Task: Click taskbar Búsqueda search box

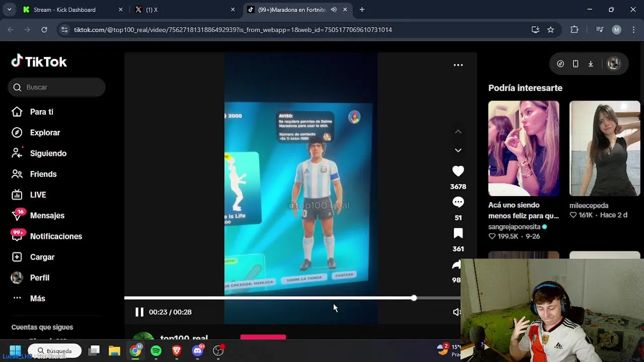Action: (x=54, y=350)
